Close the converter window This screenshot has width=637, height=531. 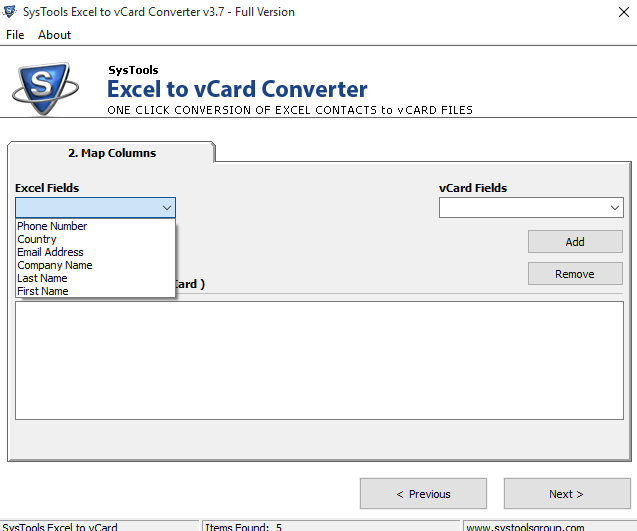coord(624,12)
